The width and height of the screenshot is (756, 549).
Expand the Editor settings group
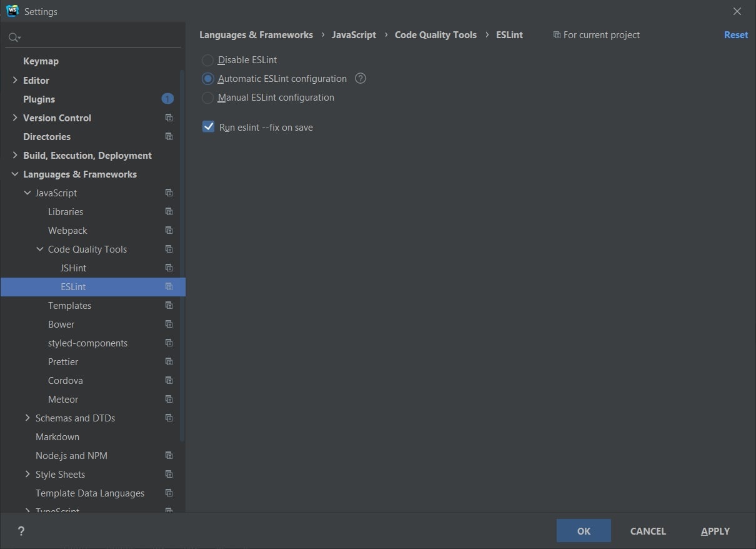pyautogui.click(x=15, y=80)
